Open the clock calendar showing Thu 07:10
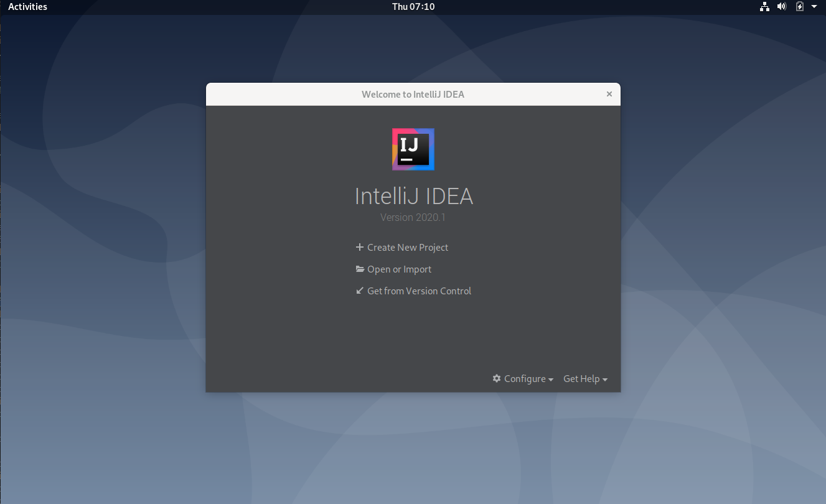The image size is (826, 504). click(x=413, y=7)
